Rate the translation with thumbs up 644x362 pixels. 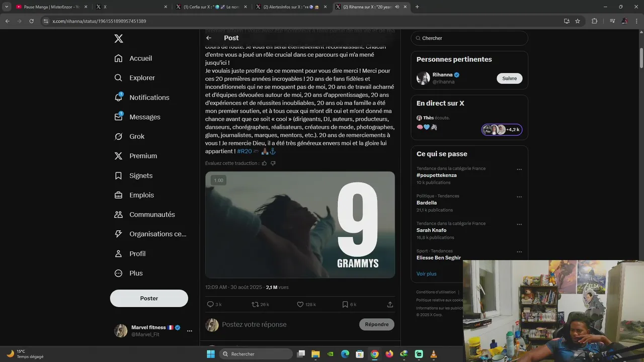[264, 163]
